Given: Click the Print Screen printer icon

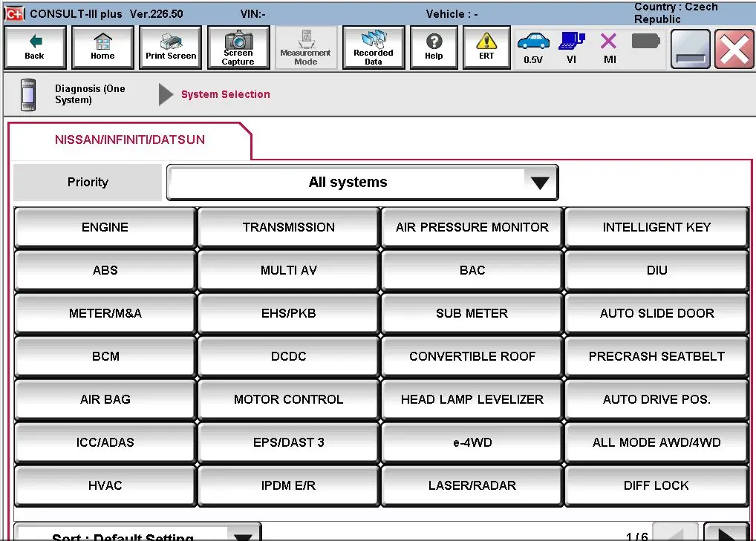Looking at the screenshot, I should pyautogui.click(x=171, y=47).
